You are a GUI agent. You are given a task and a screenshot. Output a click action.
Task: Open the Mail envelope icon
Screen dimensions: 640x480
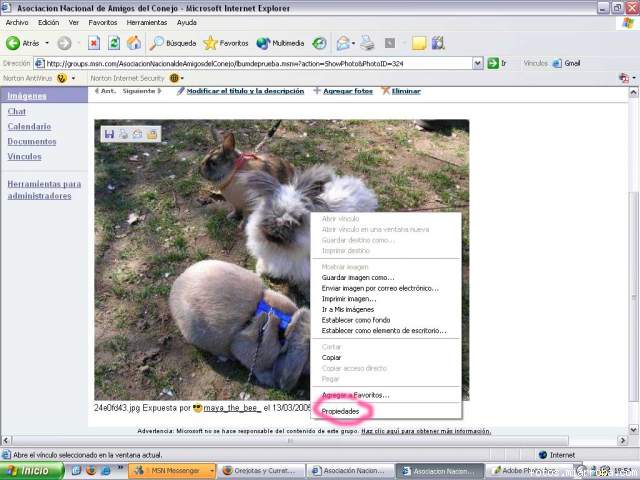pyautogui.click(x=343, y=43)
